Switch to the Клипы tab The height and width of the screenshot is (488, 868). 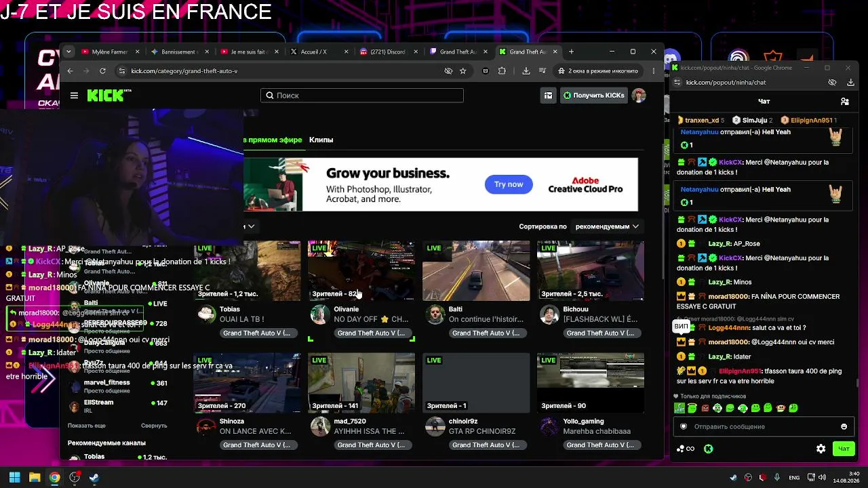(321, 140)
